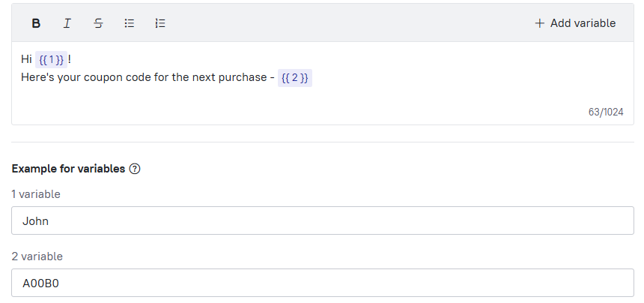This screenshot has height=303, width=644.
Task: Click the plus icon beside Add variable
Action: click(x=540, y=23)
